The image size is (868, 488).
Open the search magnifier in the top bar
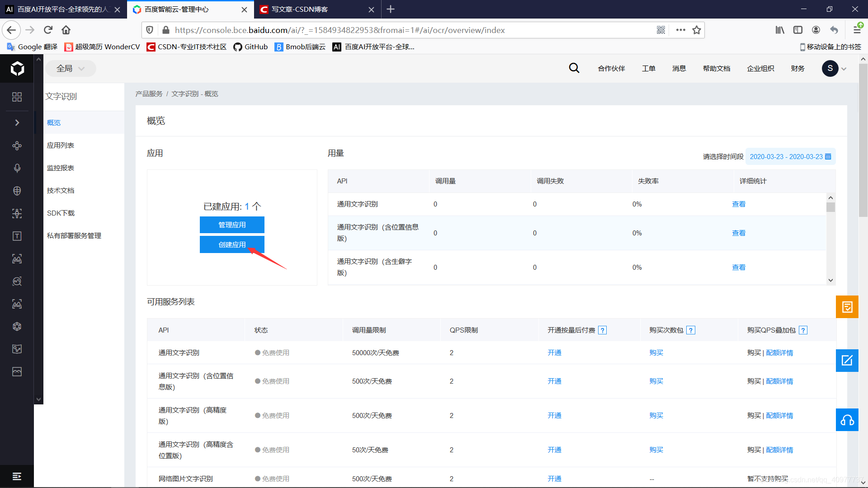573,68
